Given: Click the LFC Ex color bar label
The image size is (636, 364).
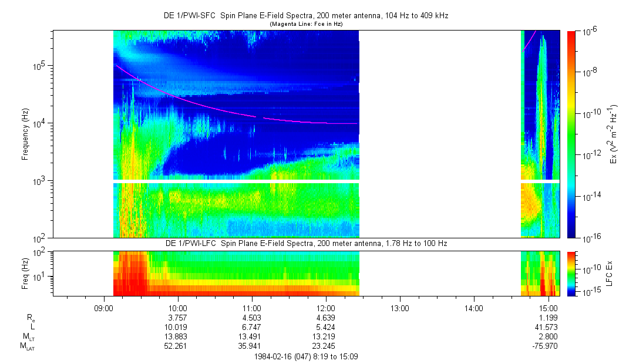Looking at the screenshot, I should 611,273.
